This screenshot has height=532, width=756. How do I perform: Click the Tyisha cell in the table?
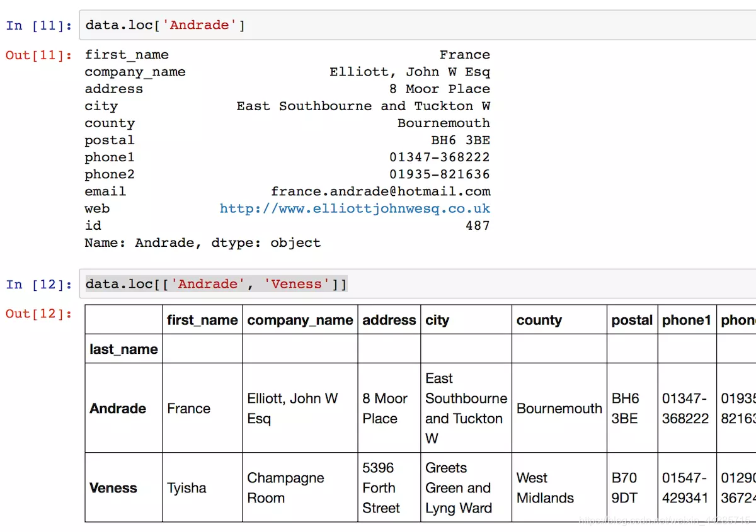click(x=202, y=487)
